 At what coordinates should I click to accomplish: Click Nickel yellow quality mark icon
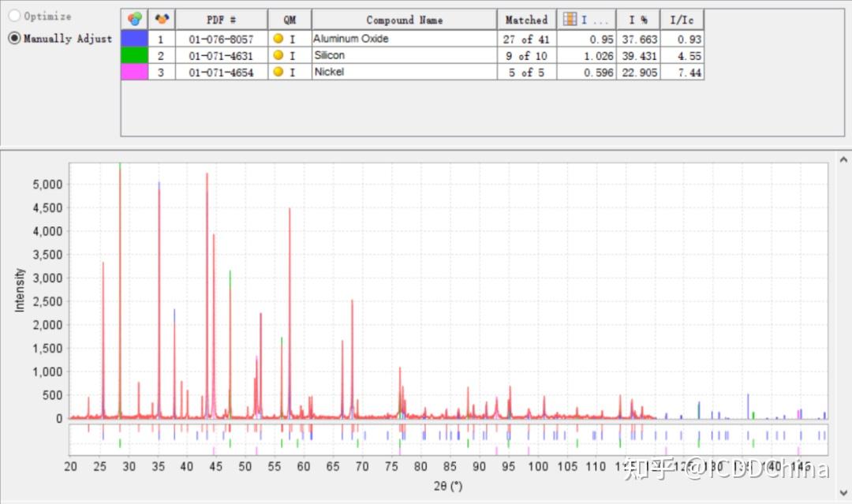pos(278,72)
